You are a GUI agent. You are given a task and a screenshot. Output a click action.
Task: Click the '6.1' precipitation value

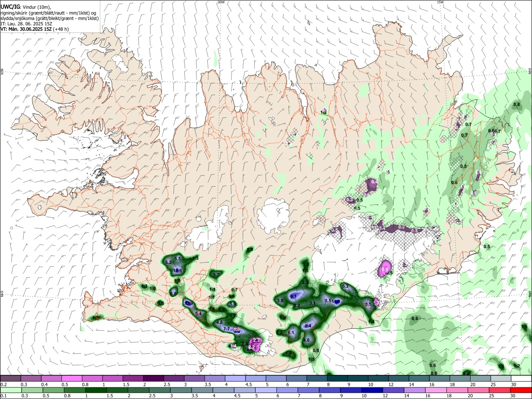pos(291,332)
